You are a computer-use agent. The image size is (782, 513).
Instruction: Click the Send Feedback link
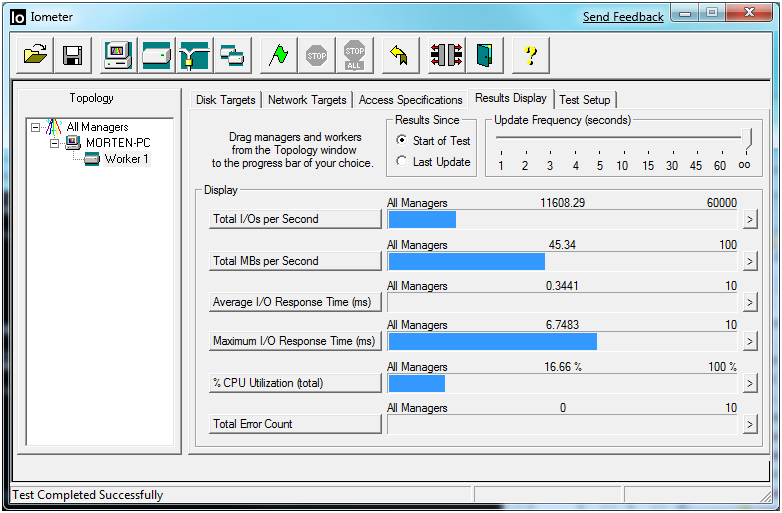[x=623, y=17]
